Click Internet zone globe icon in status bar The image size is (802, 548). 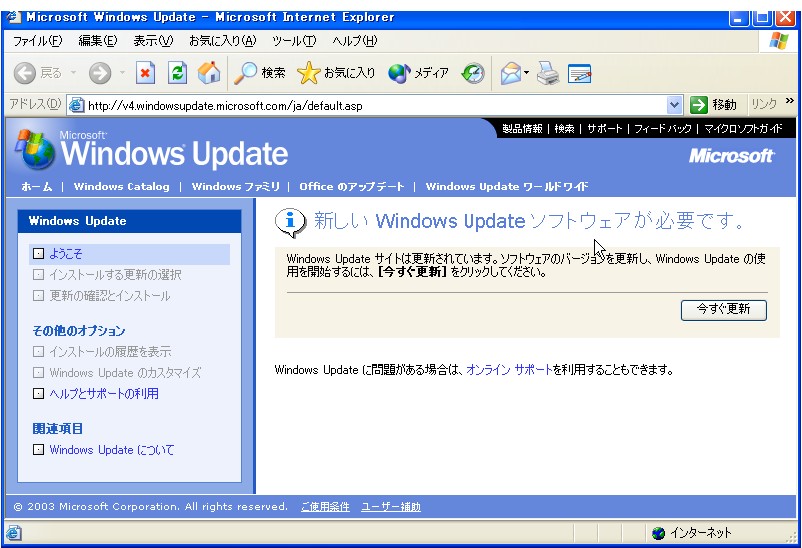pos(658,533)
